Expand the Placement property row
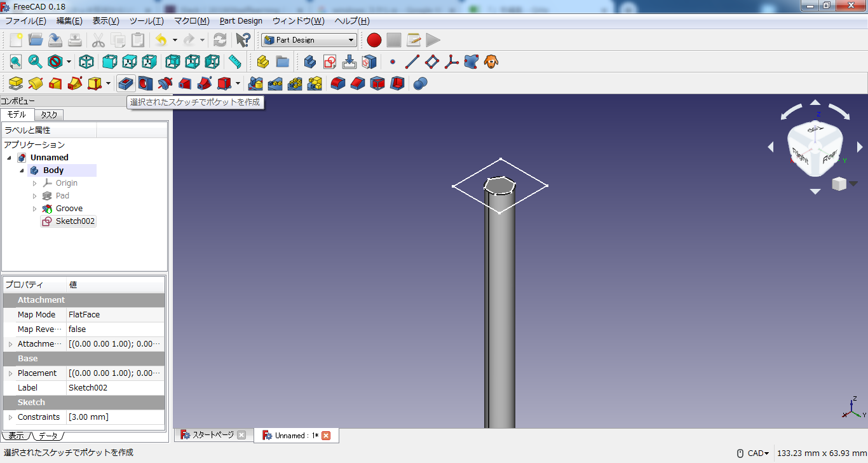Screen dimensions: 868x463 (10, 373)
